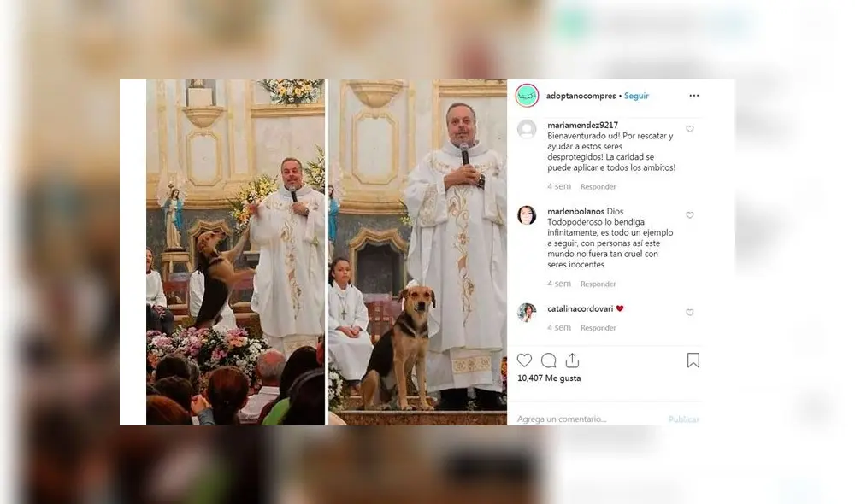Viewport: 855px width, 504px height.
Task: Reply to mariamendez9217 via Responder
Action: click(x=598, y=187)
